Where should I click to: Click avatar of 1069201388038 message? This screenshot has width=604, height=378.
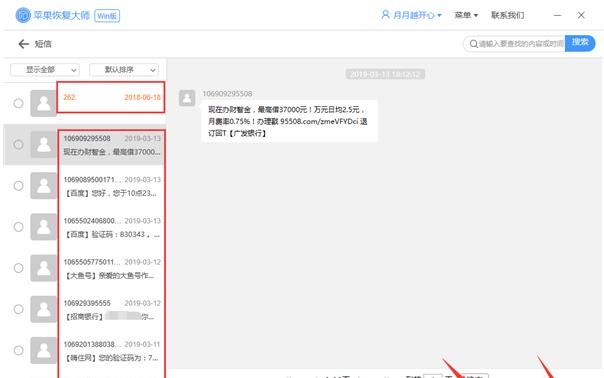coord(44,350)
